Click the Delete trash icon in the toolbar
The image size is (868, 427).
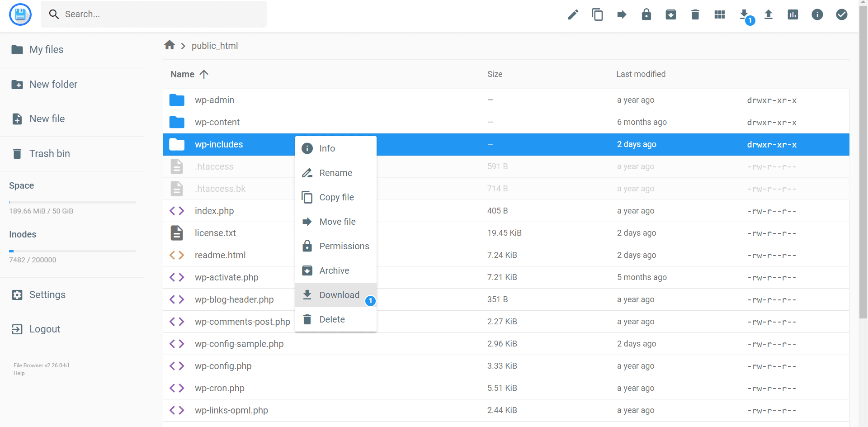695,14
